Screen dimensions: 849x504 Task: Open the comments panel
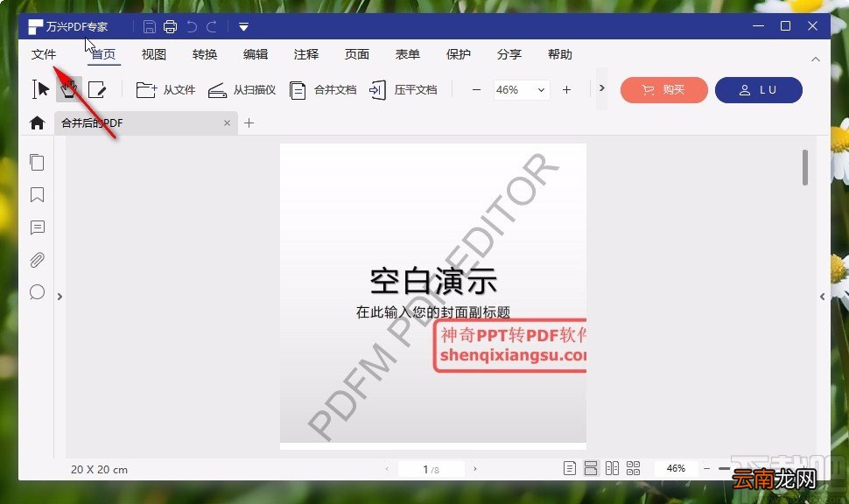pyautogui.click(x=37, y=227)
